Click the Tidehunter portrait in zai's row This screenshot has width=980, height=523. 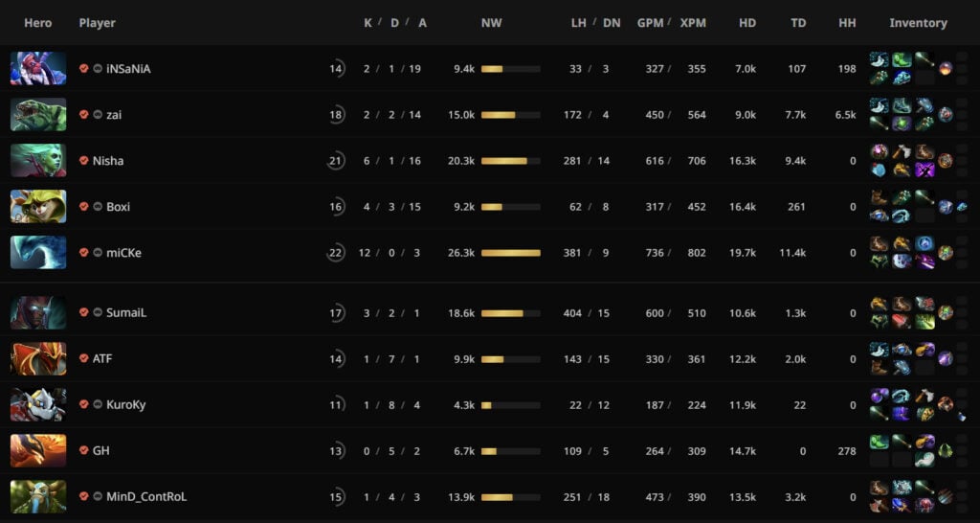[38, 115]
